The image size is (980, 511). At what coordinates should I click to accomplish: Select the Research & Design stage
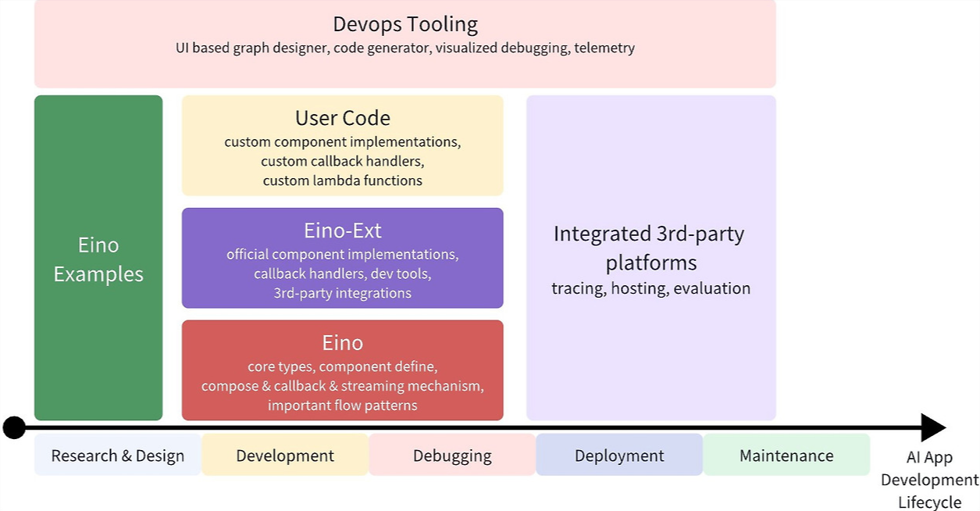[x=116, y=456]
